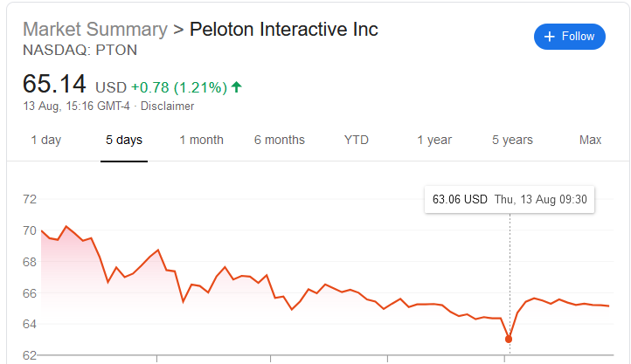
Task: Click the green up arrow icon
Action: pyautogui.click(x=237, y=86)
